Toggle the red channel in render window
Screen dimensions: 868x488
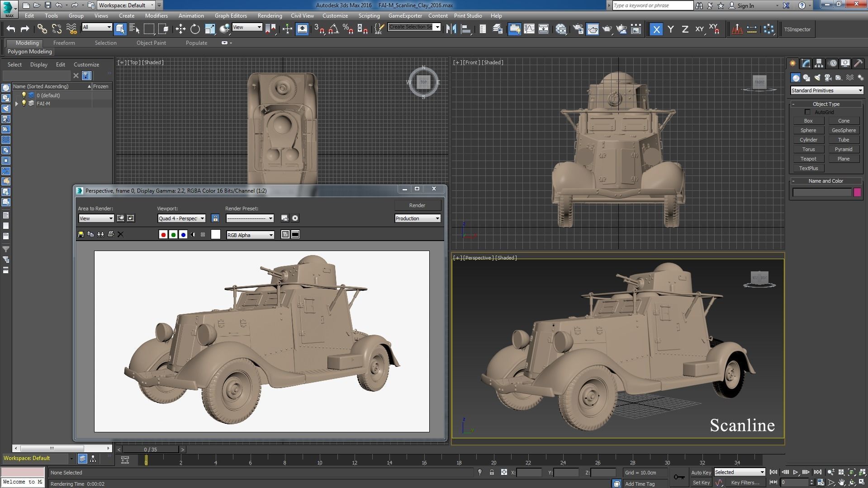pyautogui.click(x=163, y=235)
